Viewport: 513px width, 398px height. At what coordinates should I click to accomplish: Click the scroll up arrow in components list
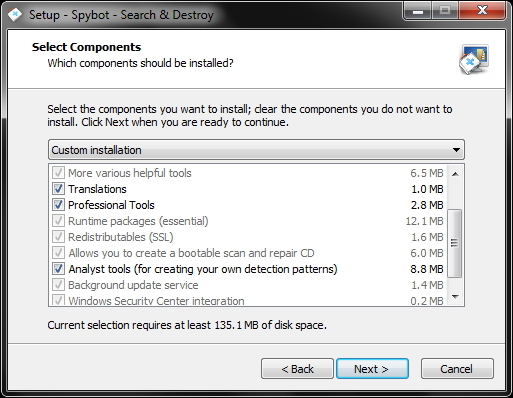(455, 174)
